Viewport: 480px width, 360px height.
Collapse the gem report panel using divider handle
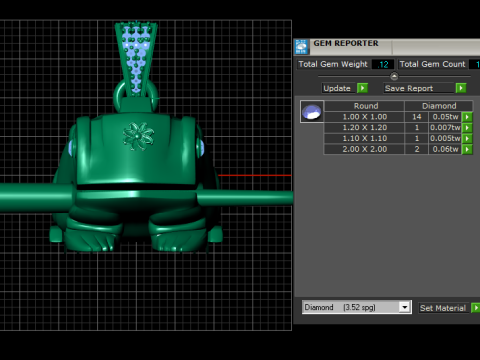pyautogui.click(x=394, y=76)
